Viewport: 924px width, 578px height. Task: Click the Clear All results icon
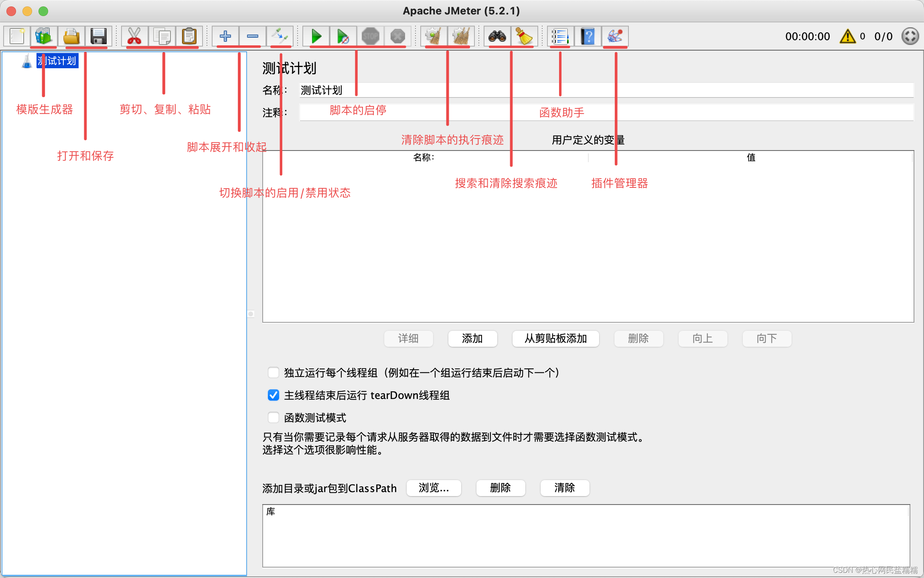point(461,36)
